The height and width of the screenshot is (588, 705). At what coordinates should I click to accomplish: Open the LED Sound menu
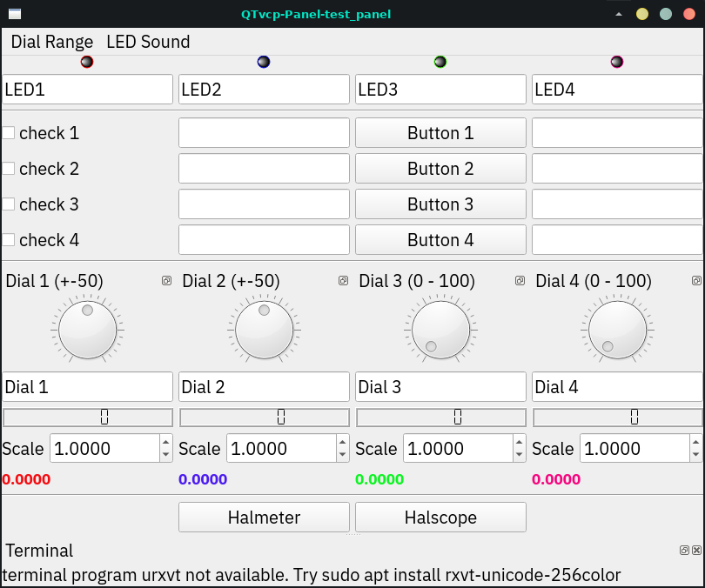[148, 42]
